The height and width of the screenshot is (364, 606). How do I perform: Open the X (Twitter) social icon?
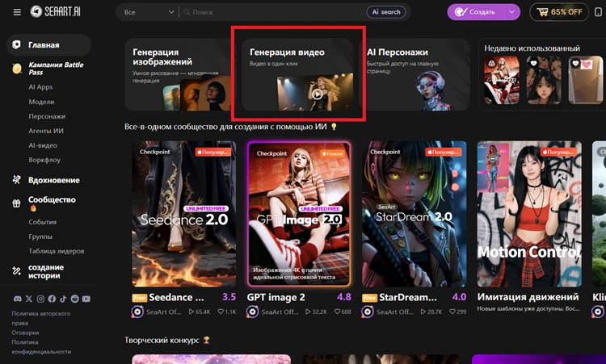[x=29, y=299]
